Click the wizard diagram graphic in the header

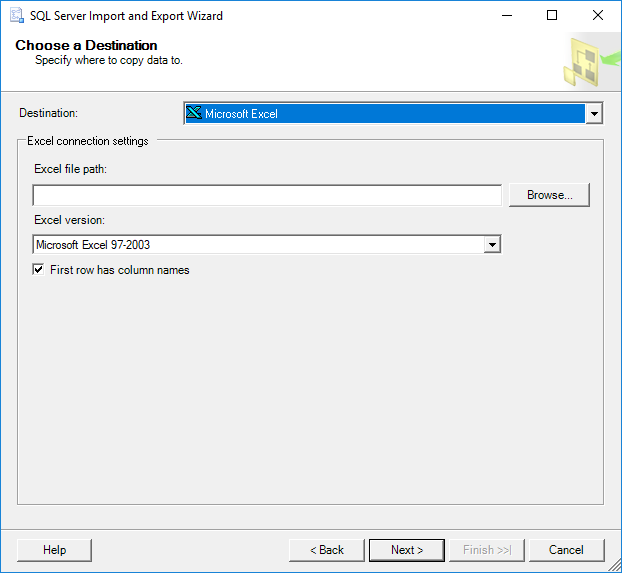(x=591, y=62)
